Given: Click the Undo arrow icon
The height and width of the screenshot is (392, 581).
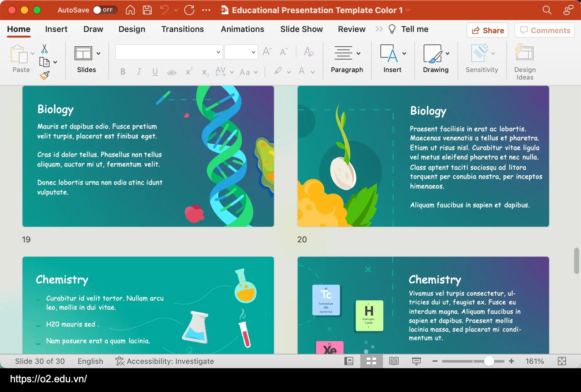Looking at the screenshot, I should click(165, 10).
